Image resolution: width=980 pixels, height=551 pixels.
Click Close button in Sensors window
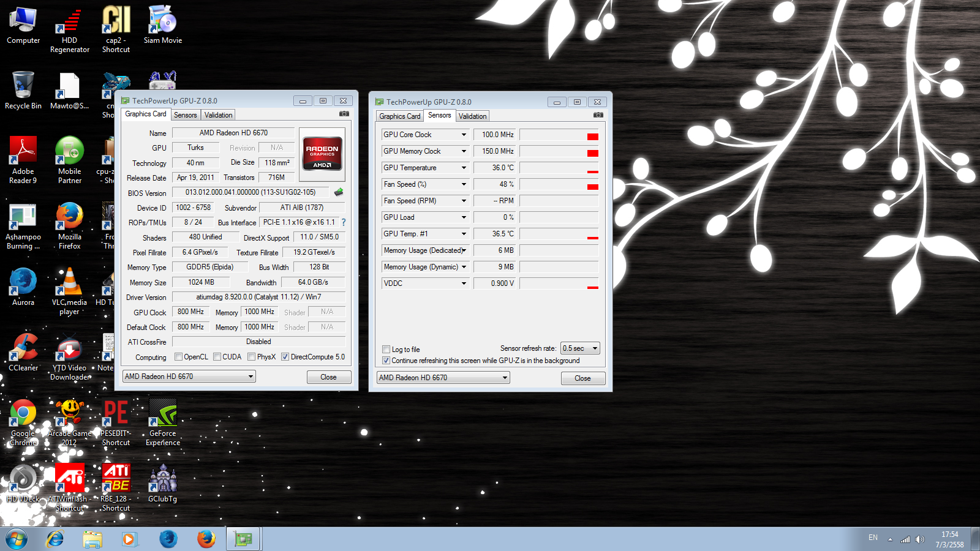582,378
